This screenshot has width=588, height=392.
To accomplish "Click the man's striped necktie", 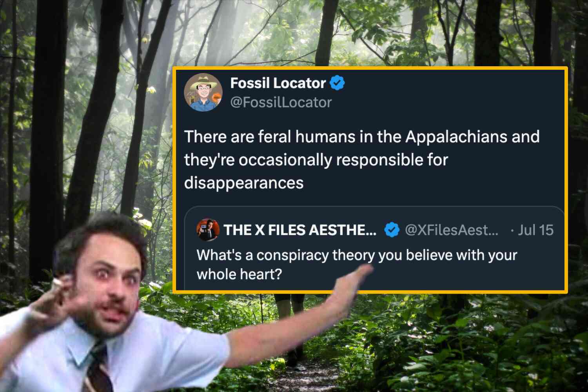I will (98, 367).
